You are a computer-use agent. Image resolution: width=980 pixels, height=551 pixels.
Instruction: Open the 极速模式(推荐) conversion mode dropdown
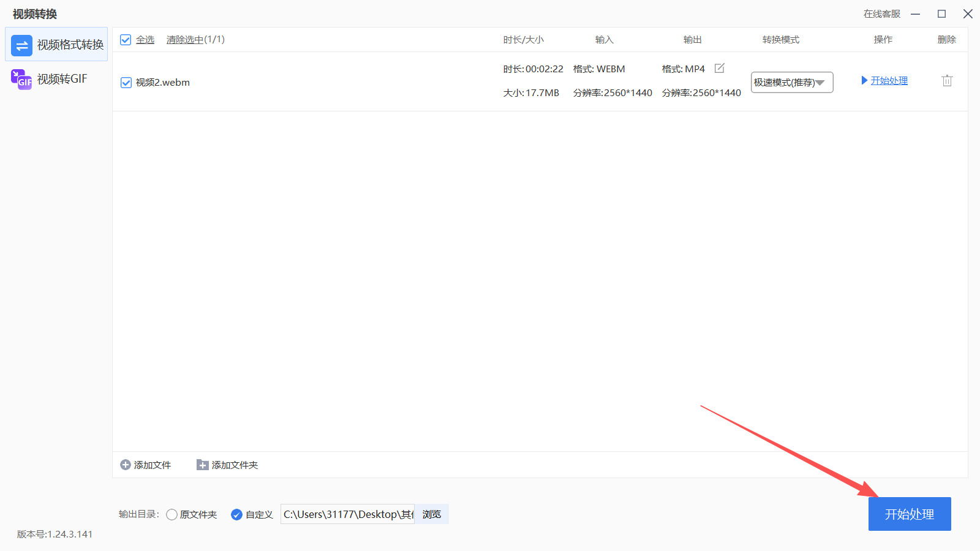[792, 82]
